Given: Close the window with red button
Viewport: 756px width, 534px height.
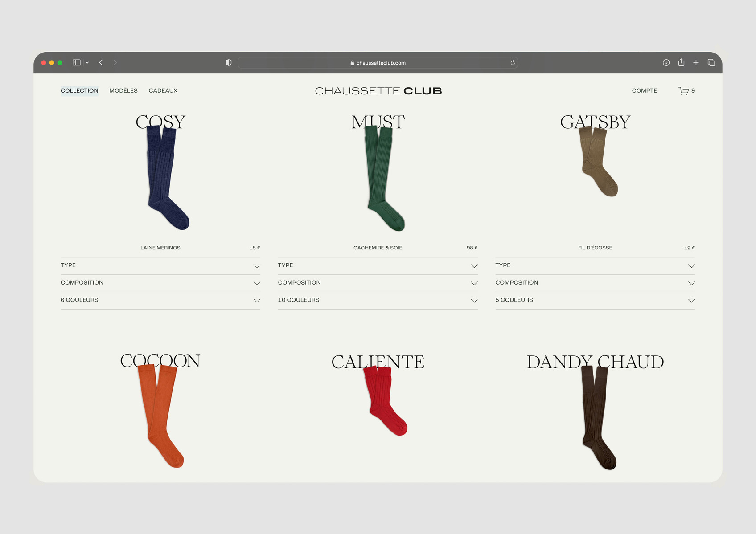Looking at the screenshot, I should pyautogui.click(x=44, y=63).
